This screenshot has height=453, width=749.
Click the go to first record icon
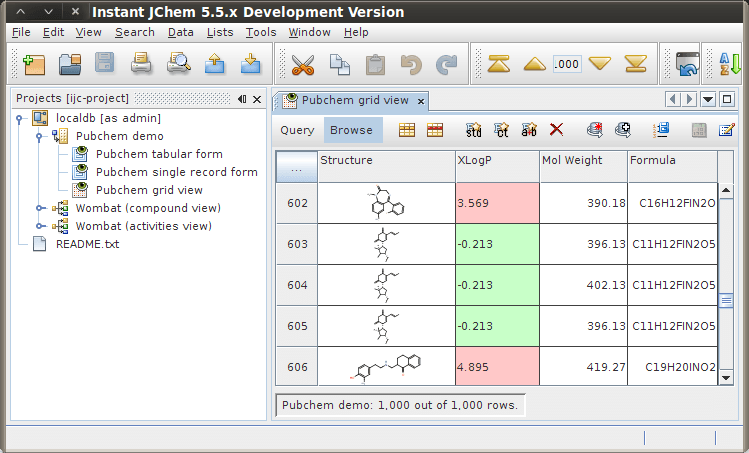pyautogui.click(x=500, y=65)
